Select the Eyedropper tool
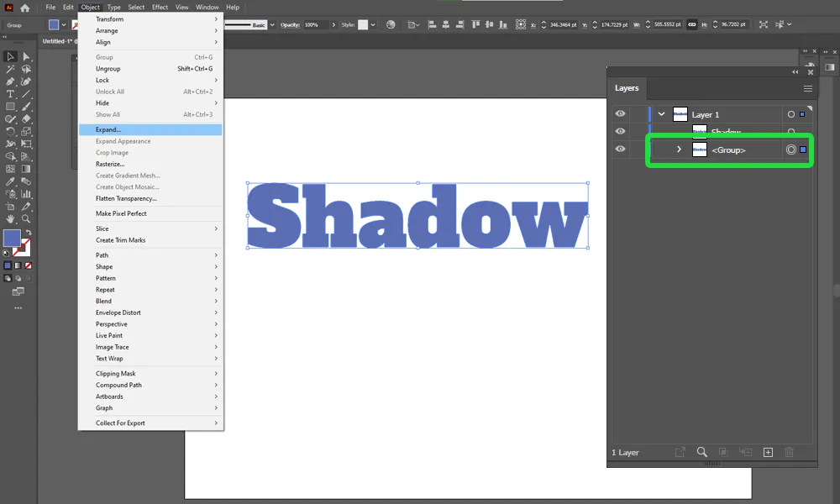 click(x=10, y=181)
